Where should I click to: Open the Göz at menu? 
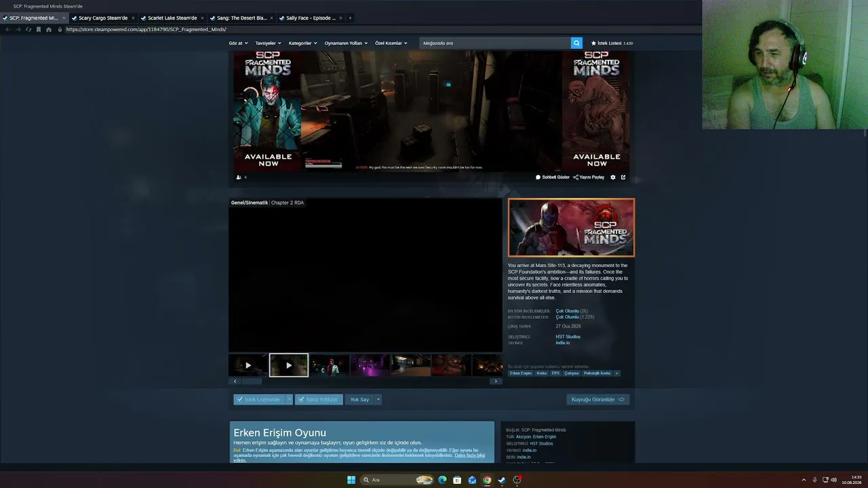(238, 43)
